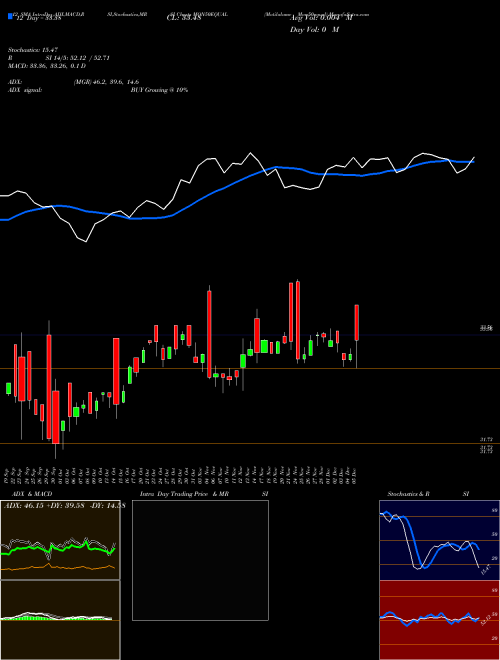Click the rotated 15.47 stochastics value label
The height and width of the screenshot is (660, 500).
485,570
